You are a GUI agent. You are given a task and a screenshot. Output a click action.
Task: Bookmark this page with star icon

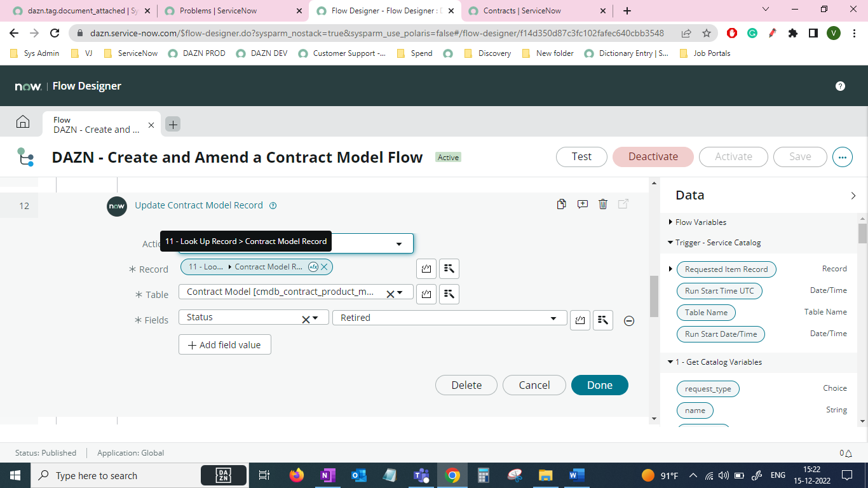pyautogui.click(x=707, y=33)
